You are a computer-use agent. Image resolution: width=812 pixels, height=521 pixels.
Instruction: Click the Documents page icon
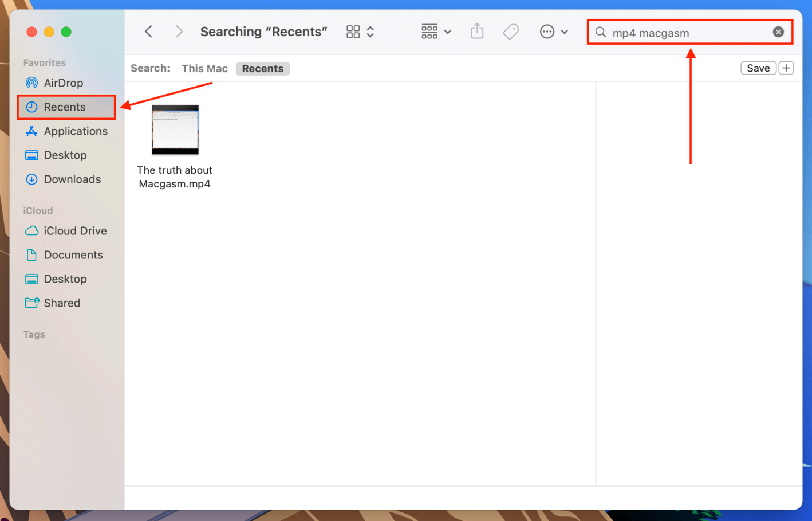(x=31, y=255)
